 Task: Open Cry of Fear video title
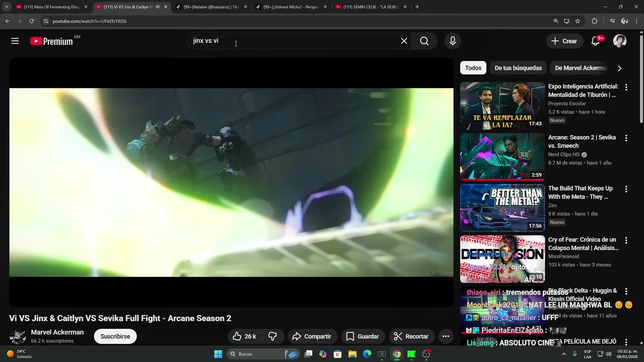pos(583,244)
